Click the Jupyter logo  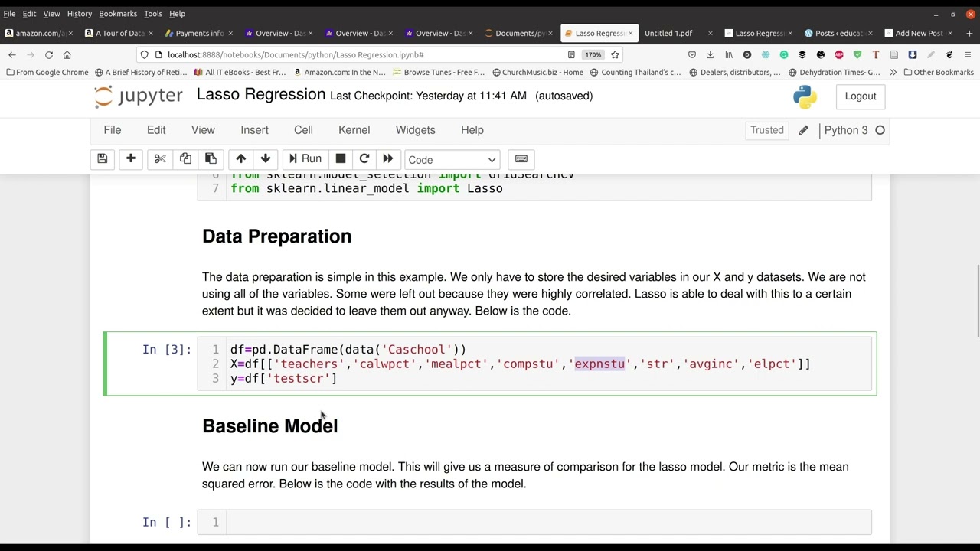point(139,96)
